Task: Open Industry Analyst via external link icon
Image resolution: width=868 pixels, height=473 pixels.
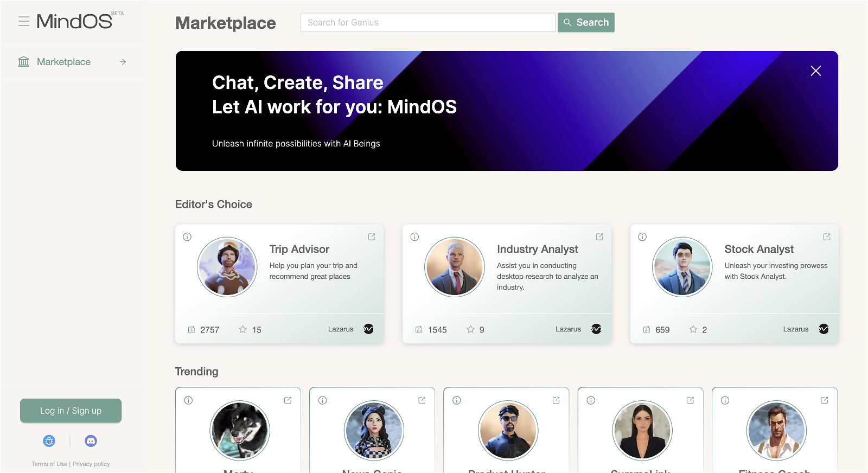Action: [599, 237]
